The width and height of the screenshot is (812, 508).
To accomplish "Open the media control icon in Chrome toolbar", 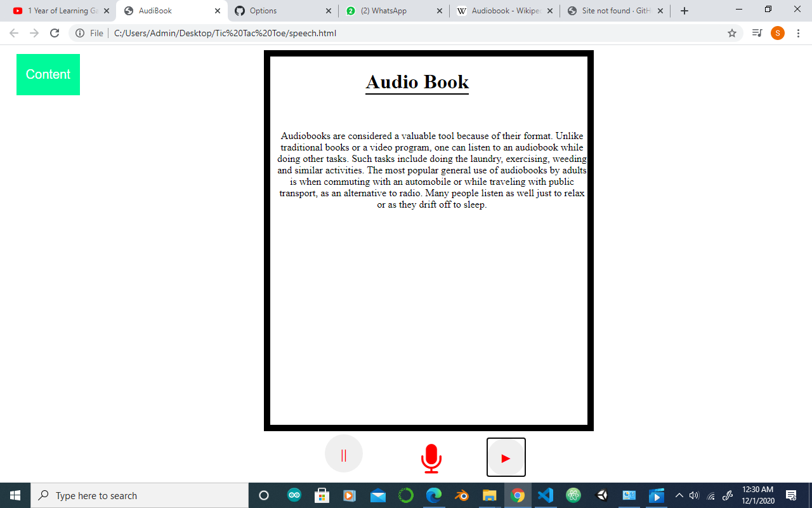I will pos(757,33).
